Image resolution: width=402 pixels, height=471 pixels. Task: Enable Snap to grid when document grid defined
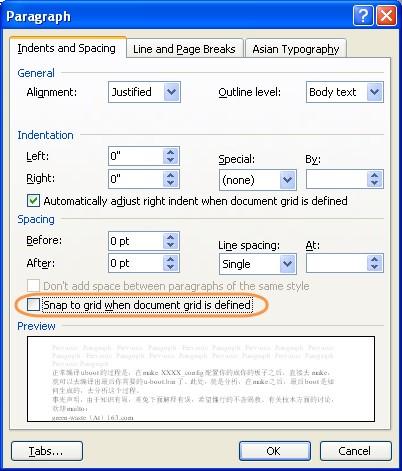coord(33,305)
